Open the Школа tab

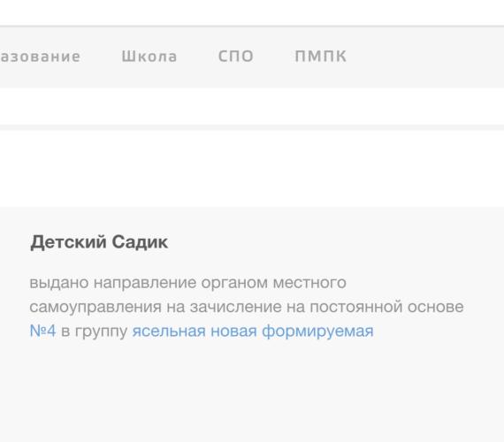pyautogui.click(x=149, y=57)
